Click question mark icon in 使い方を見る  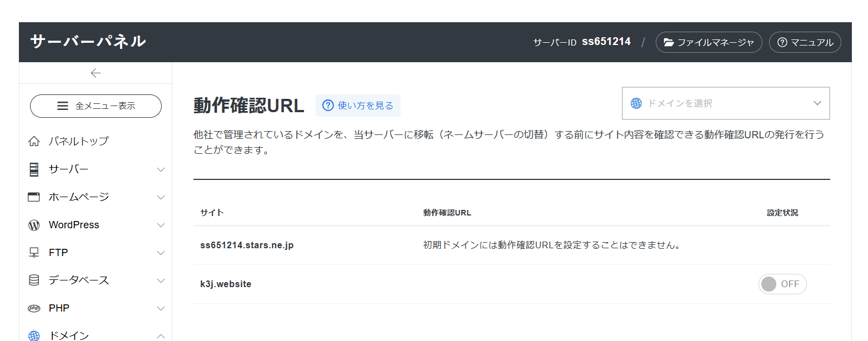tap(328, 106)
